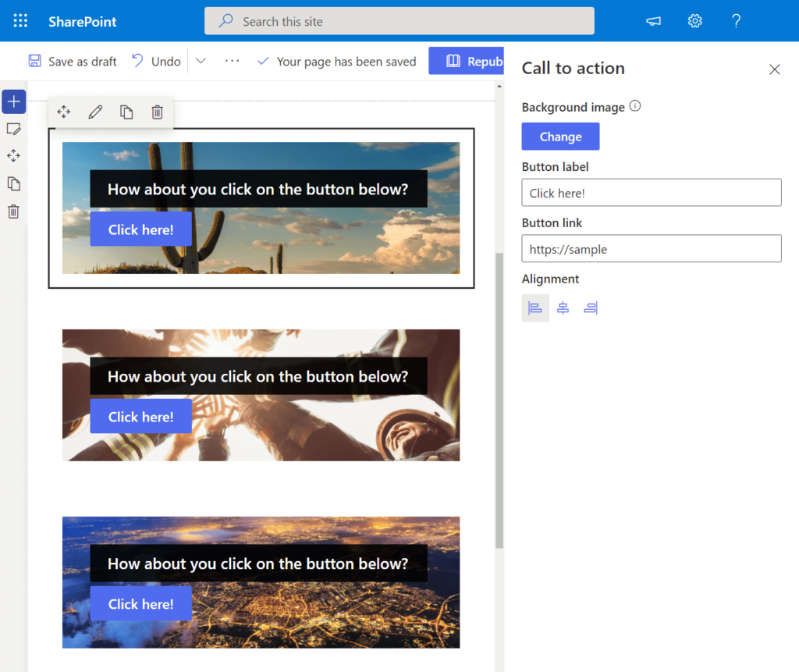799x672 pixels.
Task: Open the Settings gear icon
Action: pos(694,21)
